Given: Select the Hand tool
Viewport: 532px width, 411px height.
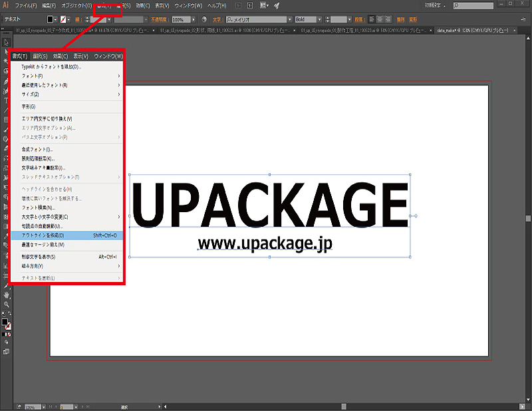Looking at the screenshot, I should pos(6,295).
